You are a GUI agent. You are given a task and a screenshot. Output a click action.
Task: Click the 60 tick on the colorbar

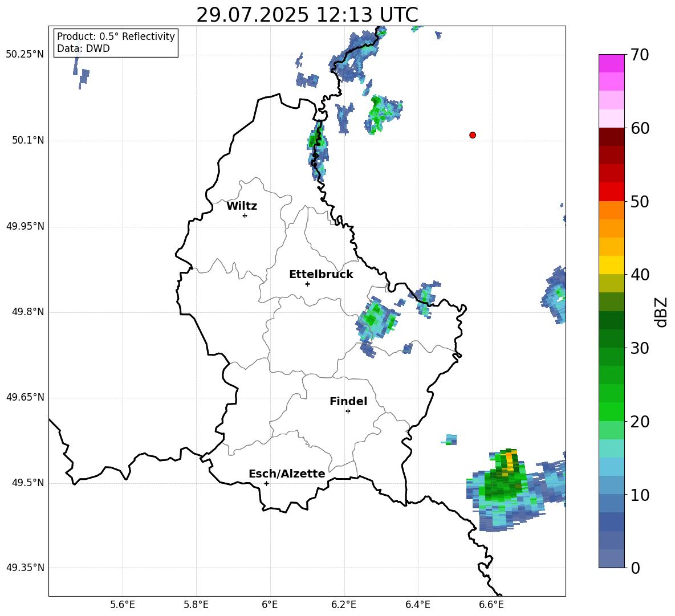pos(639,128)
